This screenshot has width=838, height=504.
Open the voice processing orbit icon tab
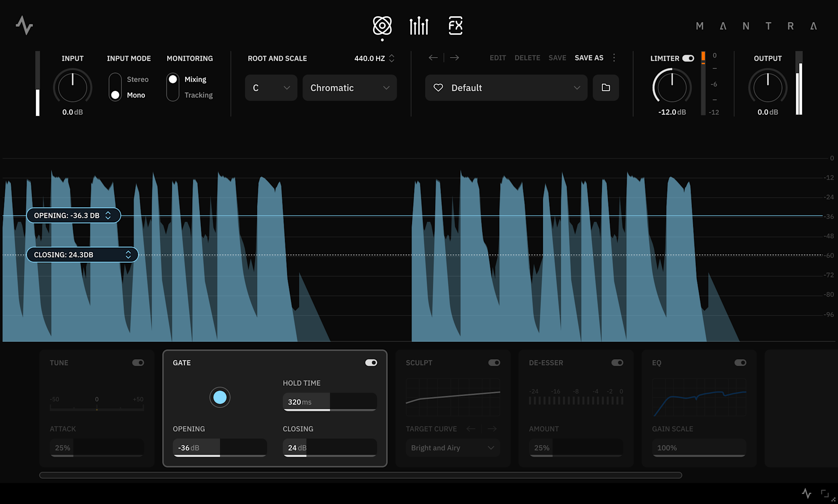click(382, 26)
